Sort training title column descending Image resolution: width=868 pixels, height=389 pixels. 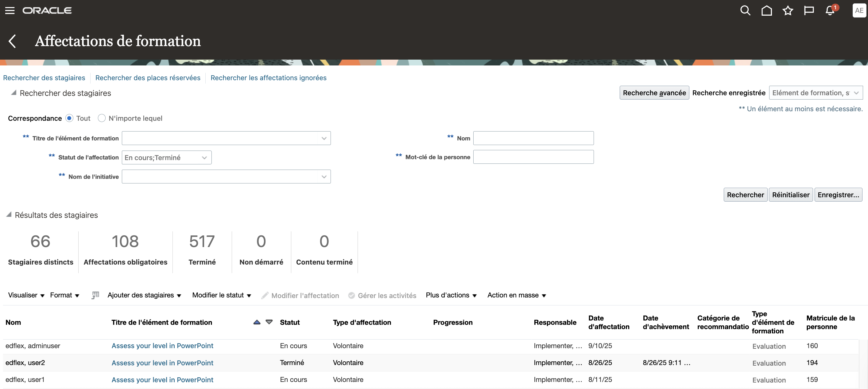click(269, 322)
